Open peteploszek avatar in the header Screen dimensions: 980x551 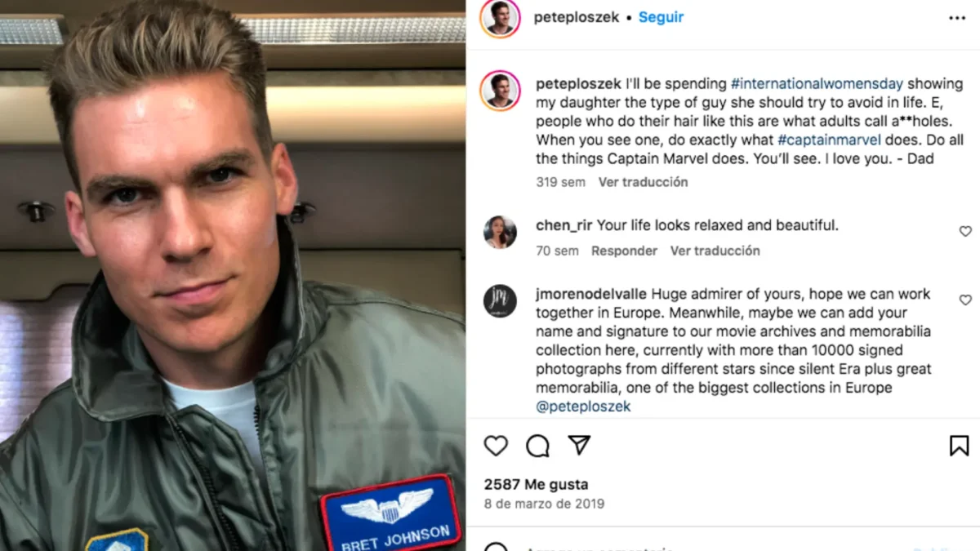click(x=500, y=18)
